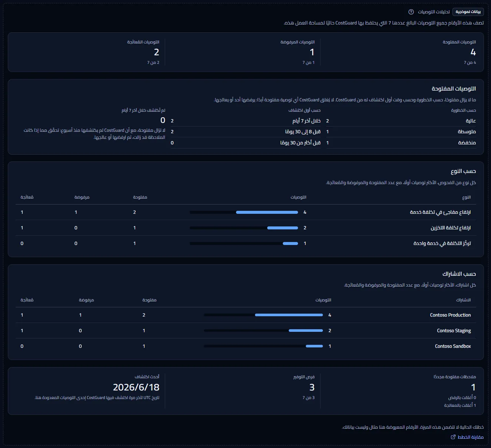Click the متوسطة severity row

tap(401, 132)
